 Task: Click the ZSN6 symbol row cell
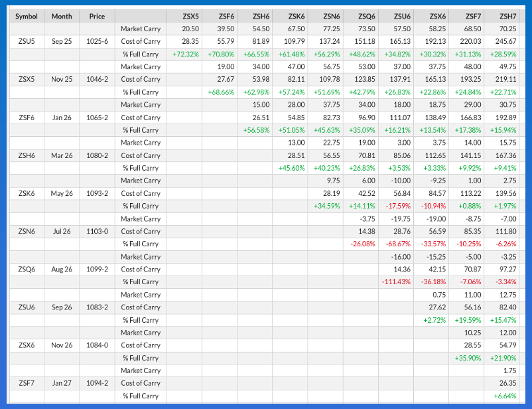click(27, 231)
